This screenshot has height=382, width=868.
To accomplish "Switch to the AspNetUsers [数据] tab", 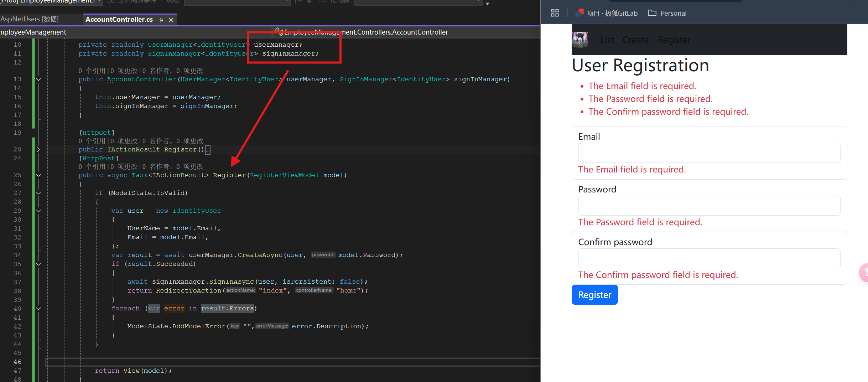I will click(x=30, y=19).
